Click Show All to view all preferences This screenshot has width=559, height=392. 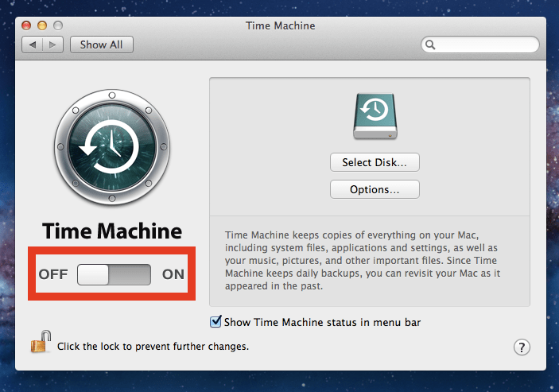click(x=102, y=45)
